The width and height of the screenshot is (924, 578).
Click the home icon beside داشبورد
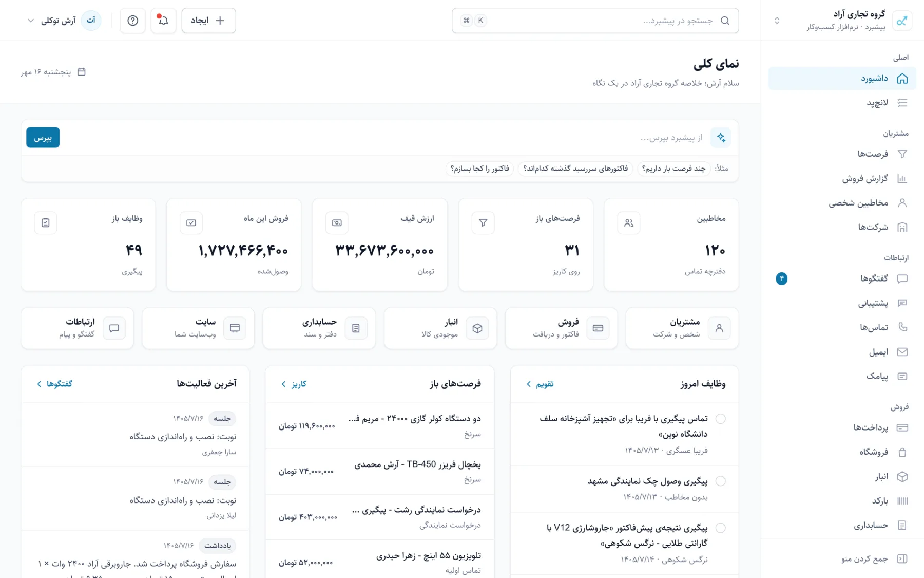(902, 79)
